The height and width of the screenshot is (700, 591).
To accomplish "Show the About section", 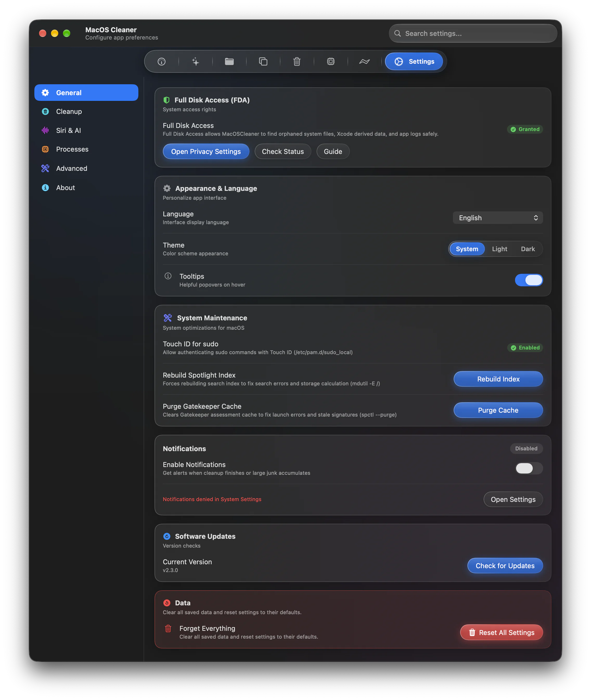I will pyautogui.click(x=86, y=188).
